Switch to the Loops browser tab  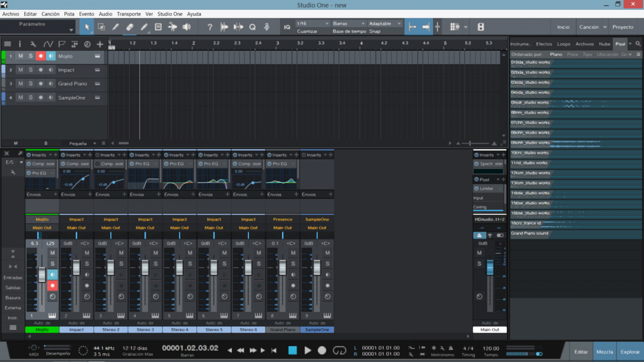[563, 44]
